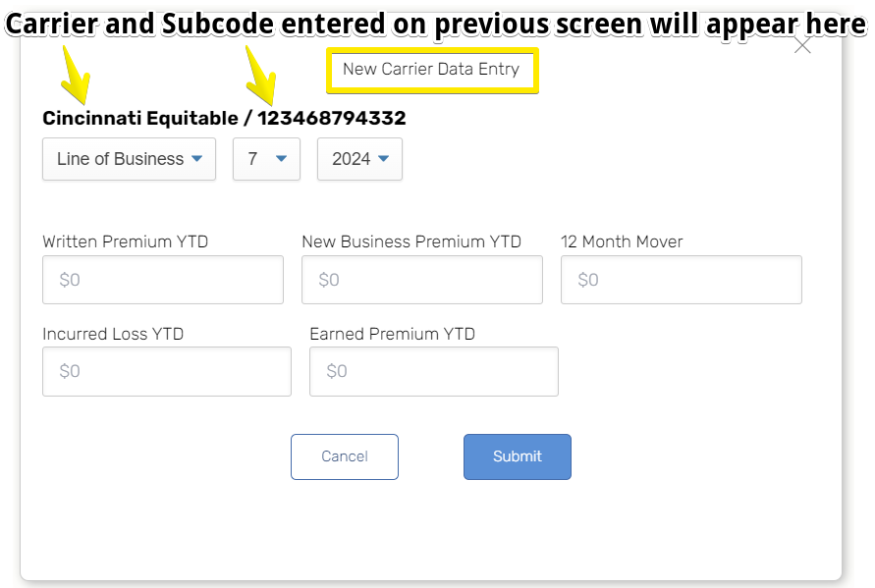Click the Written Premium YTD label
The height and width of the screenshot is (588, 875).
coord(126,241)
